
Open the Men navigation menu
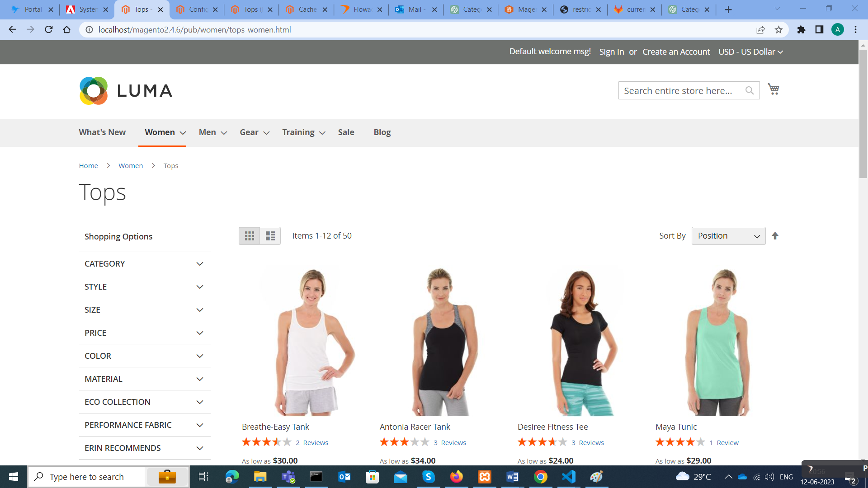tap(208, 132)
